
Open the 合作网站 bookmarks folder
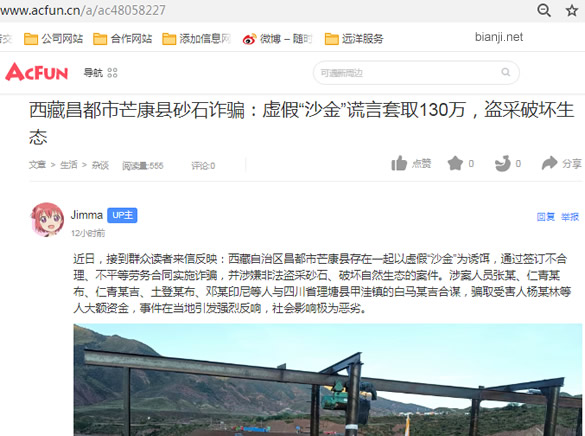click(x=122, y=38)
